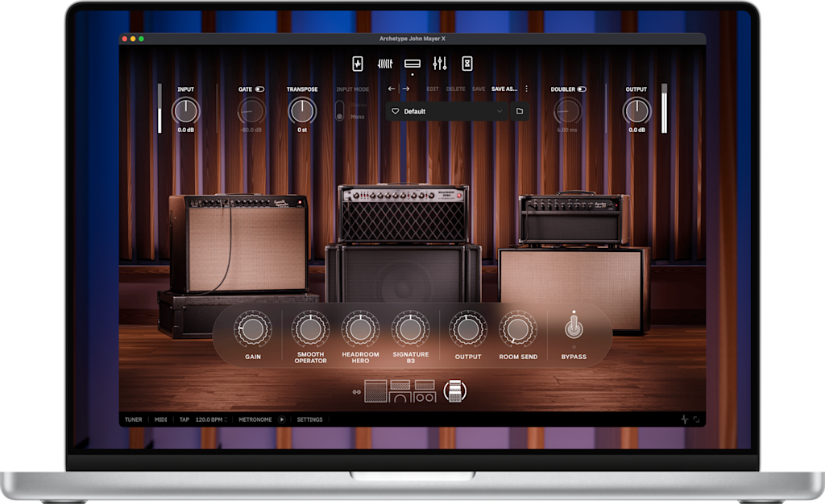
Task: Click the amp panel Output knob
Action: (468, 329)
